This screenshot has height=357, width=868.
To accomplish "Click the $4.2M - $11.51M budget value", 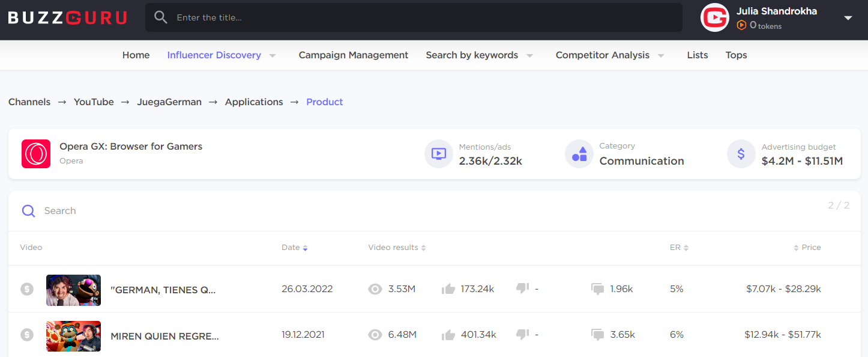I will [802, 160].
